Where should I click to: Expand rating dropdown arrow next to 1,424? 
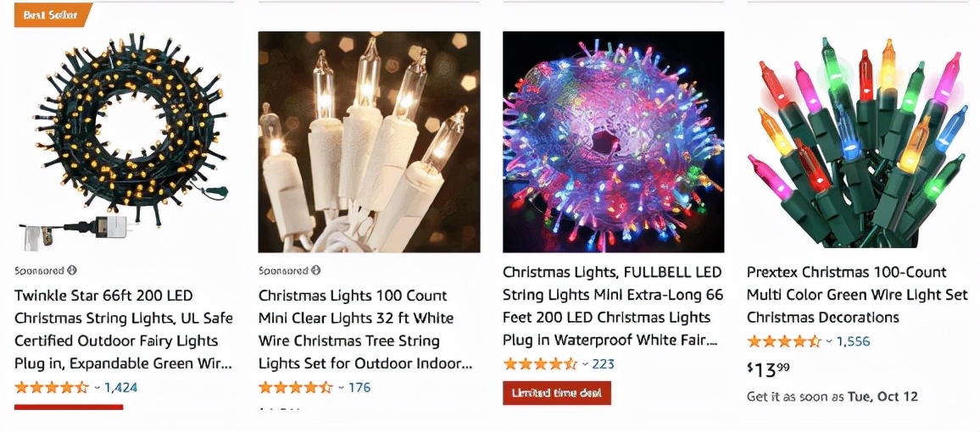click(97, 388)
